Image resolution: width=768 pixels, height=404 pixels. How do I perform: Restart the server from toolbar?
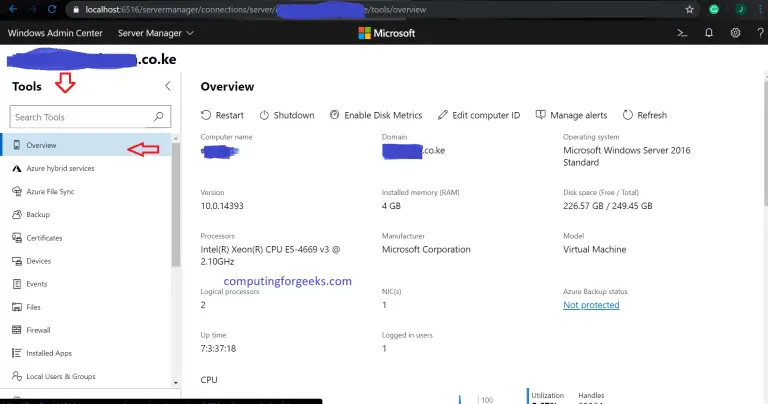click(222, 115)
